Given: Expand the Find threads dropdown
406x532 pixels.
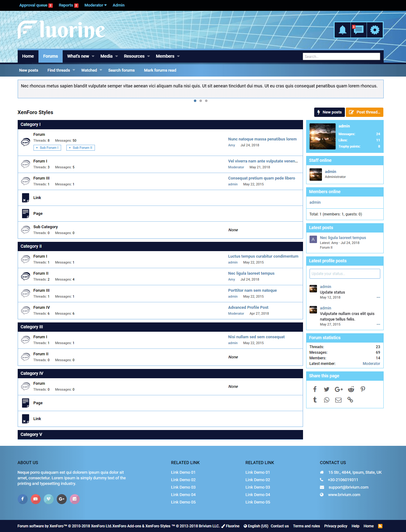Looking at the screenshot, I should [x=74, y=70].
